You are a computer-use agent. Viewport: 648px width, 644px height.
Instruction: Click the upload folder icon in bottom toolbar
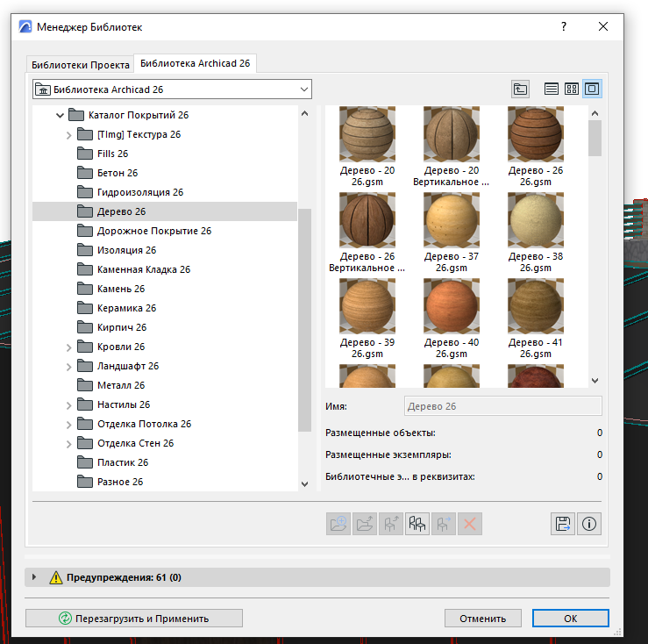[365, 524]
